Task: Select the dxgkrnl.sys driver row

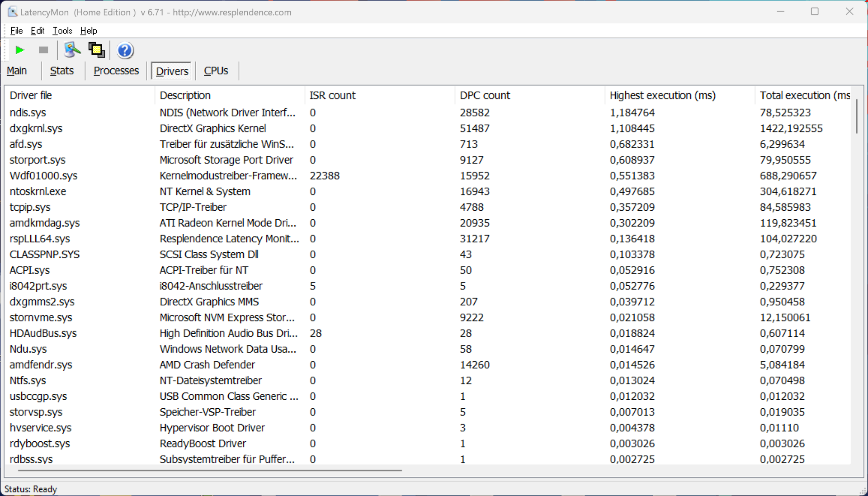Action: 36,128
